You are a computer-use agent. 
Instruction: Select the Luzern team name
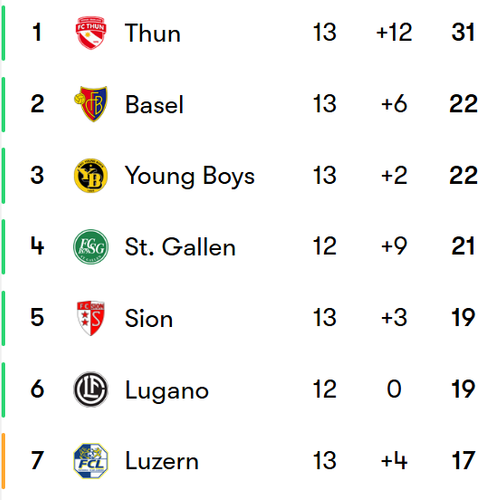[x=162, y=461]
